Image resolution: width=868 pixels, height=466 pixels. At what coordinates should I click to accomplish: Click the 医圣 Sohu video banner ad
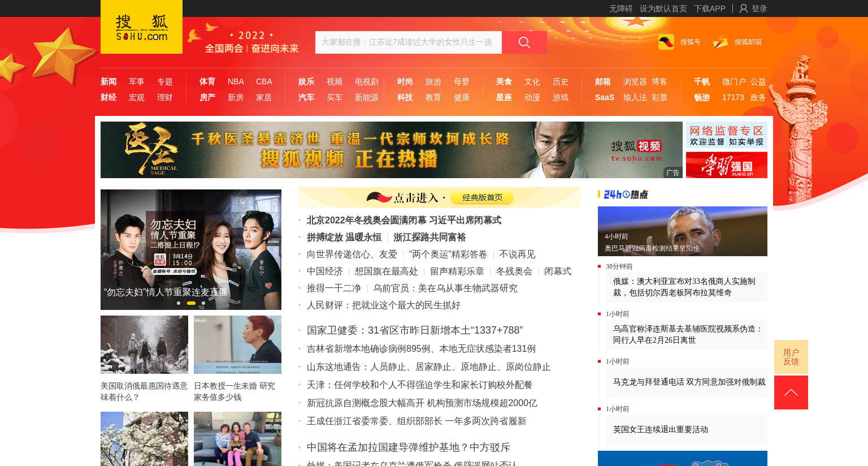[392, 150]
